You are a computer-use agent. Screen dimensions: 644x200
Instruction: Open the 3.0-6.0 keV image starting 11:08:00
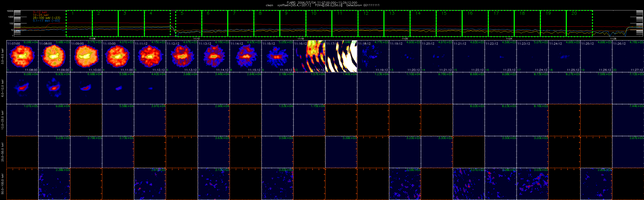[x=54, y=56]
